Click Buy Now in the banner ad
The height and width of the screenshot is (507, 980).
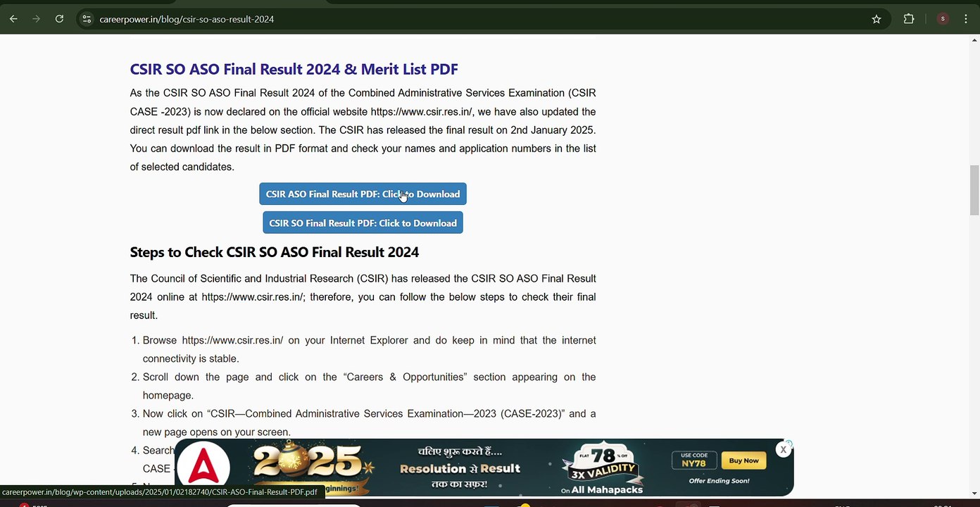point(743,461)
